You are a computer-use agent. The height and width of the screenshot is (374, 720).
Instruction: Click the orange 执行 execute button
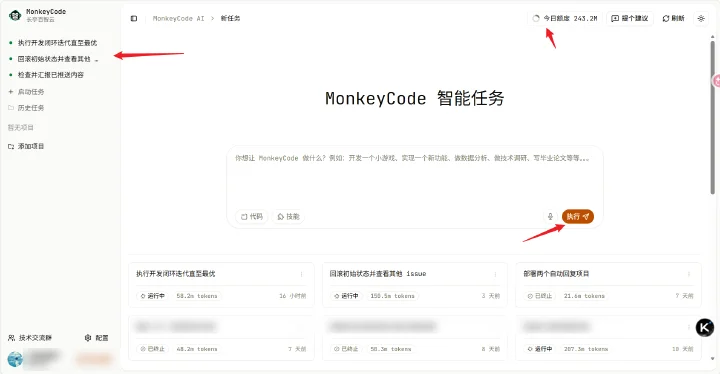[578, 216]
